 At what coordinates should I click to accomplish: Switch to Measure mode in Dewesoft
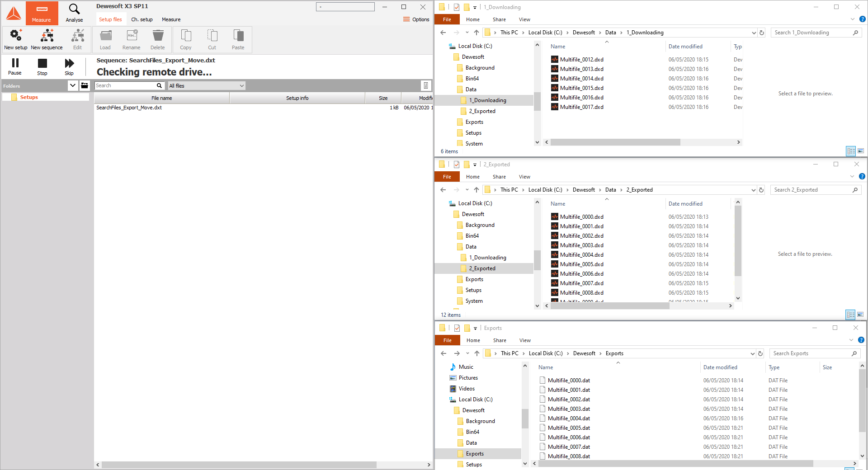pyautogui.click(x=42, y=13)
